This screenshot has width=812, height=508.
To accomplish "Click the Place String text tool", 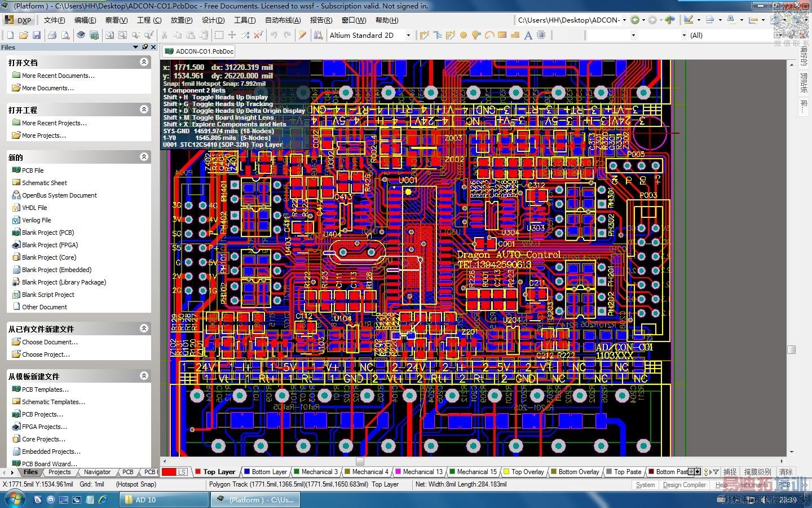I will click(x=528, y=35).
